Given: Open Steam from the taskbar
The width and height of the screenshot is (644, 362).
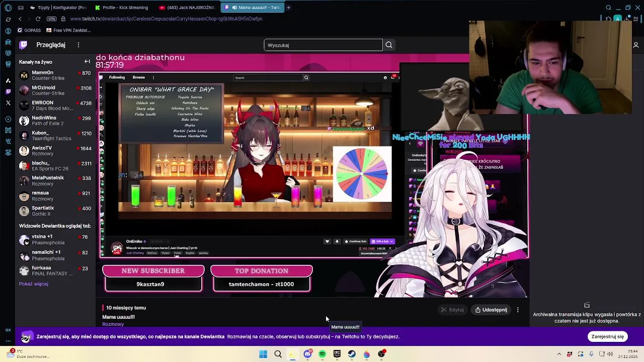Looking at the screenshot, I should click(x=352, y=354).
